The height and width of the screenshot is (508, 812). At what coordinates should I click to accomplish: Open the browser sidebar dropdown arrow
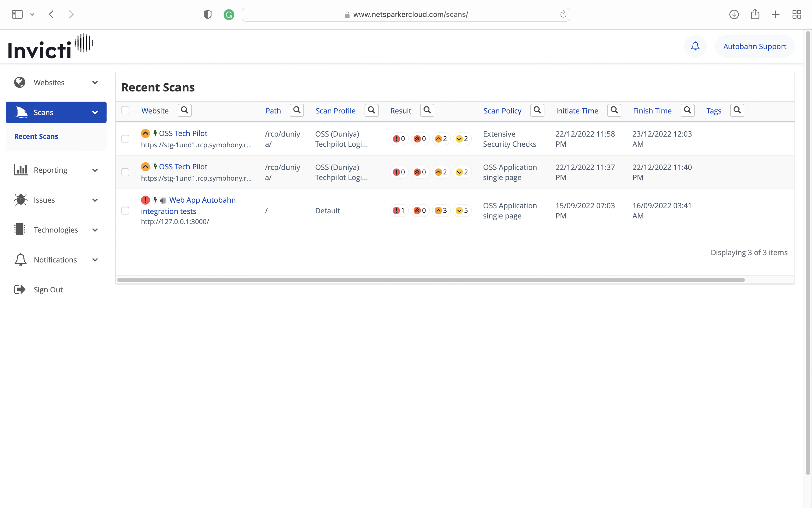(32, 14)
